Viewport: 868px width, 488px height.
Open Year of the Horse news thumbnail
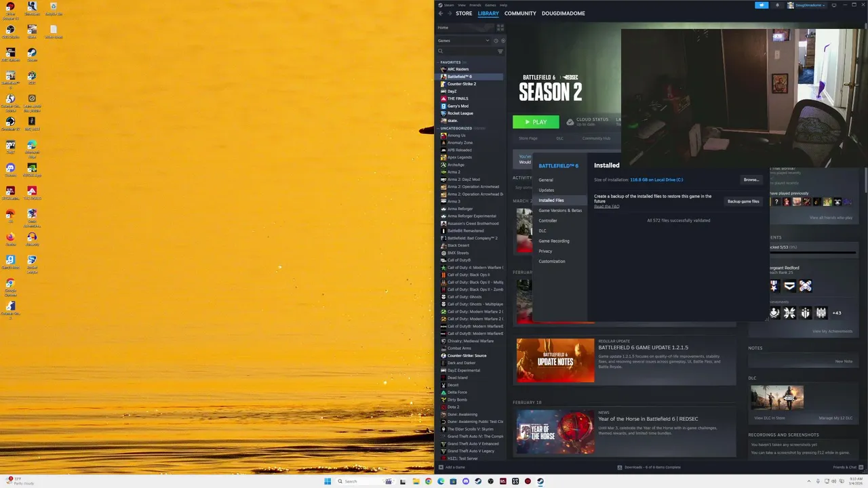pyautogui.click(x=555, y=432)
